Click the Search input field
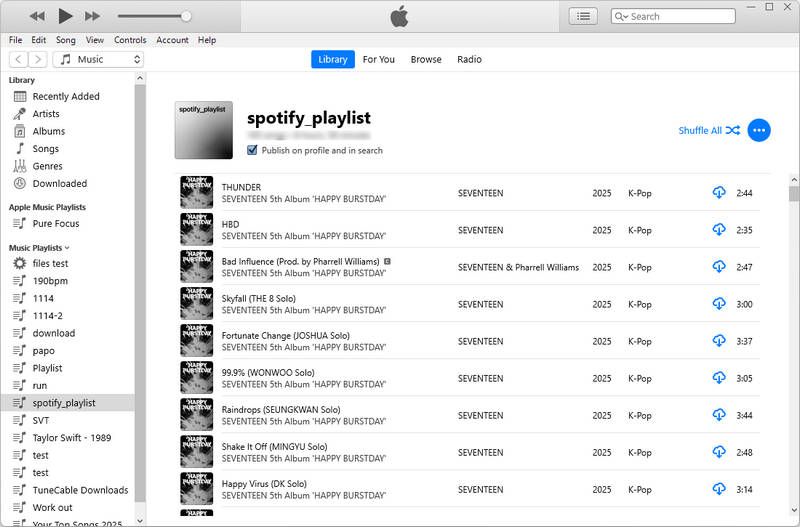The height and width of the screenshot is (527, 800). 673,16
